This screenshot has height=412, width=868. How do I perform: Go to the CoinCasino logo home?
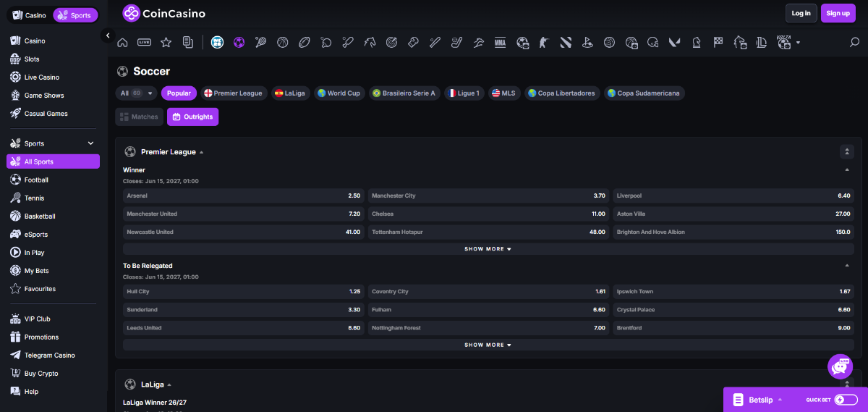coord(163,13)
